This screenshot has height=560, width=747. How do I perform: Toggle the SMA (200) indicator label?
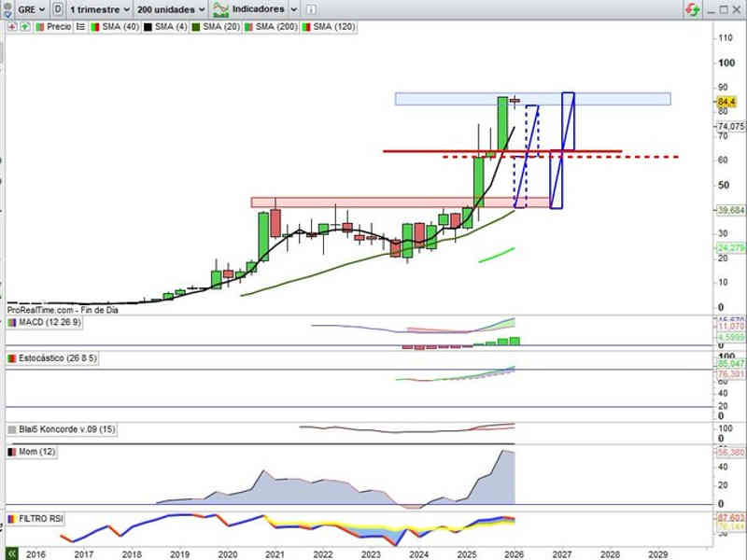click(275, 27)
